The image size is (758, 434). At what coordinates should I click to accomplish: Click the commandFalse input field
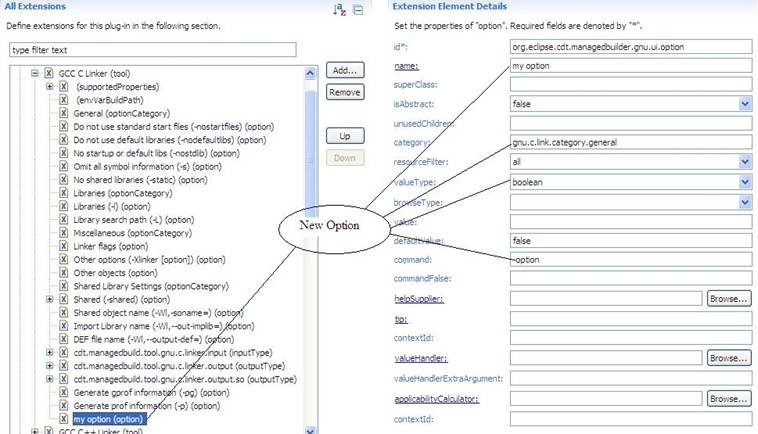[x=631, y=278]
